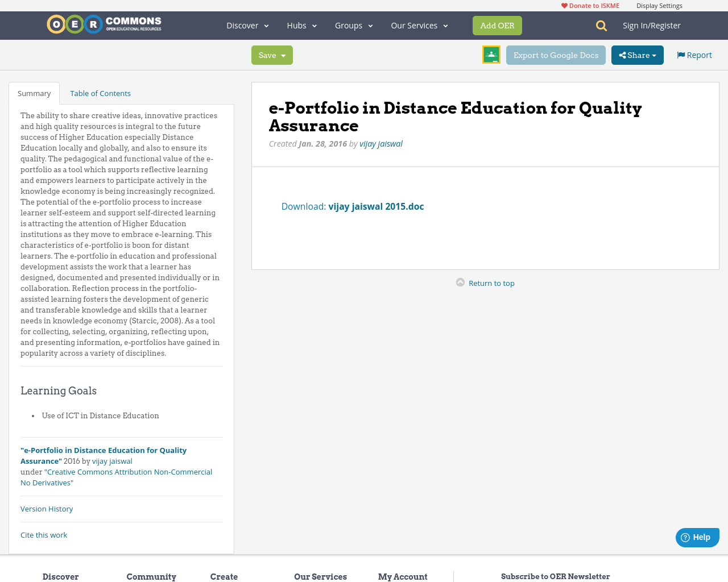Click the Add OER button
The height and width of the screenshot is (582, 728).
point(497,25)
